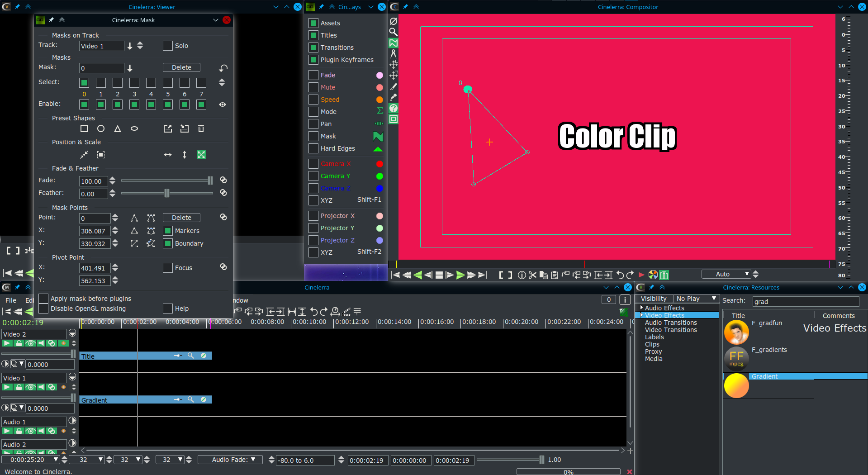Open the File menu

click(11, 300)
